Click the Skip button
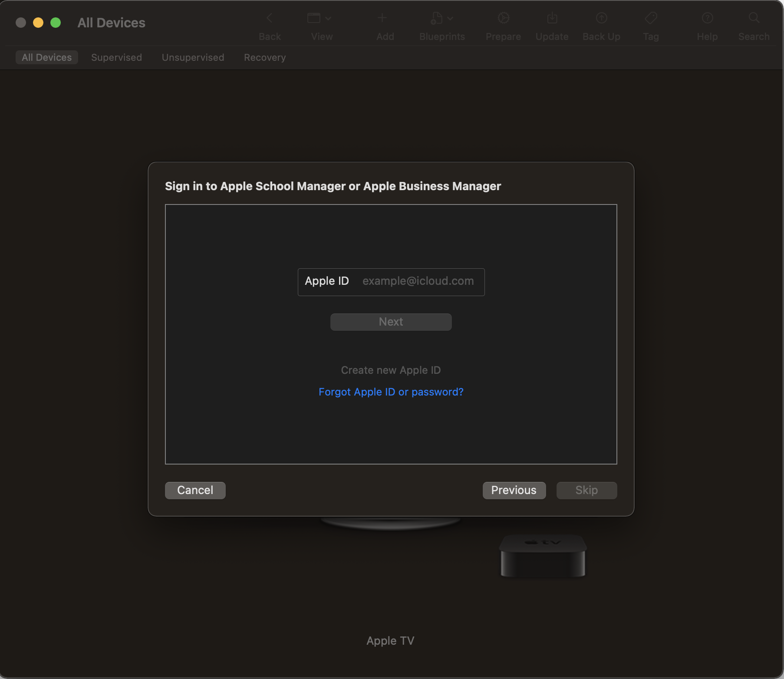This screenshot has width=784, height=679. [586, 491]
